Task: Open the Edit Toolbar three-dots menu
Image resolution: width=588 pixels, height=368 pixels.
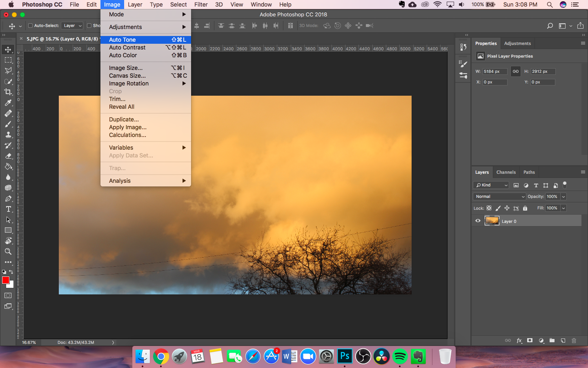Action: point(8,262)
